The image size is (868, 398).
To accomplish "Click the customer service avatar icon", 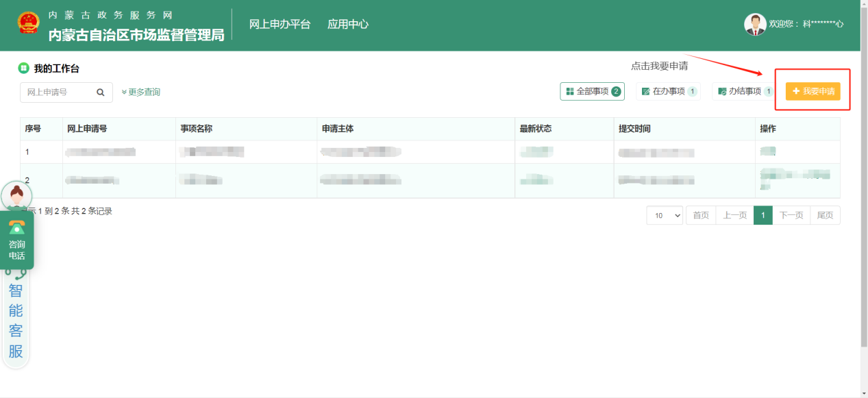I will pos(16,196).
